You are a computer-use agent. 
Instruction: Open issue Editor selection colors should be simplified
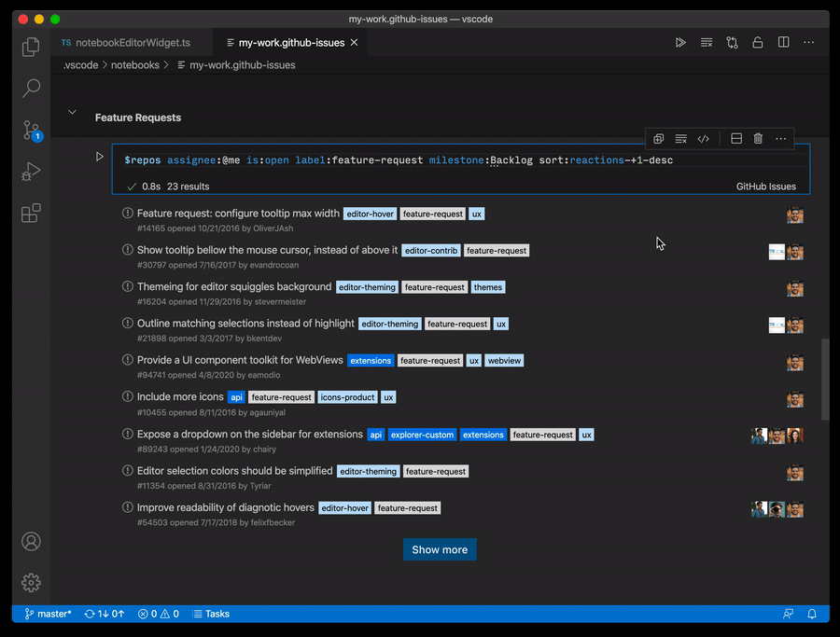coord(234,471)
